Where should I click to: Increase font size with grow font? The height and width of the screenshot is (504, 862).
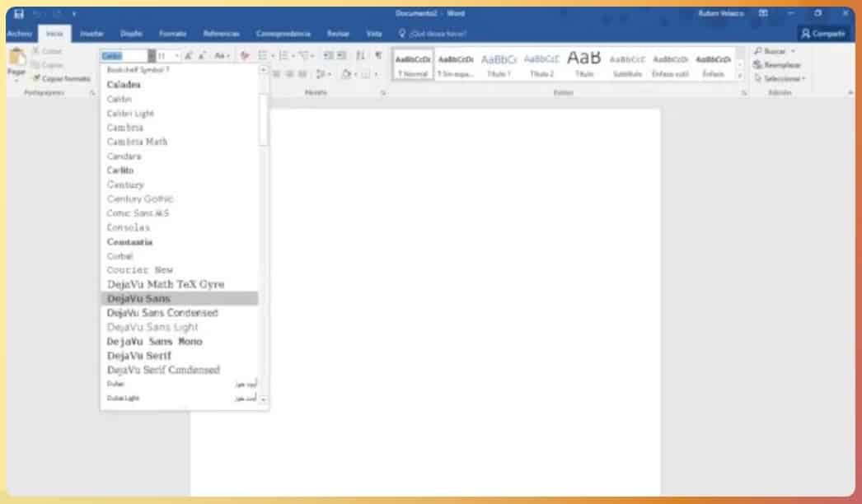pos(189,55)
